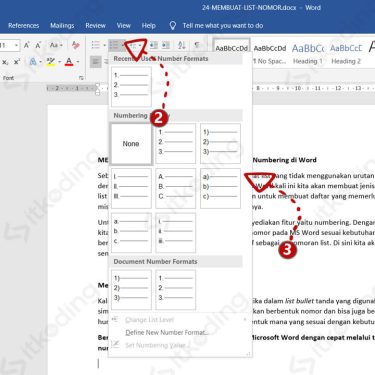Apply the Heading 1 style
Image resolution: width=375 pixels, height=375 pixels.
pyautogui.click(x=308, y=54)
